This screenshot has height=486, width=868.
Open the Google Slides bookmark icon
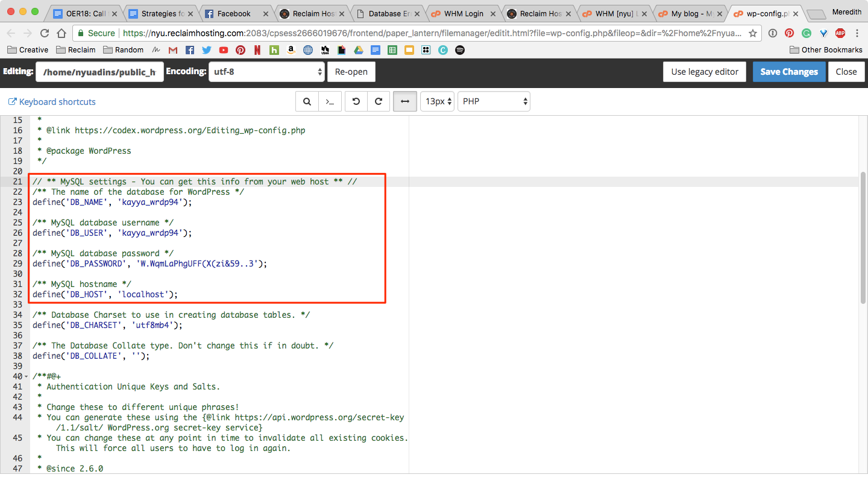[409, 50]
